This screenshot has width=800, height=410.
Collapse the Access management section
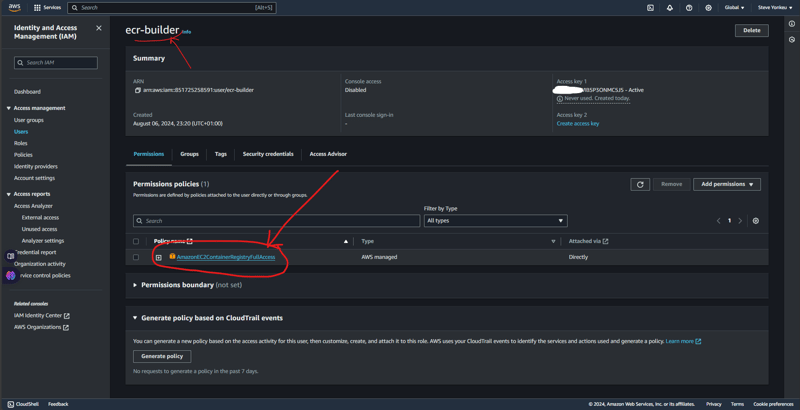pyautogui.click(x=9, y=108)
